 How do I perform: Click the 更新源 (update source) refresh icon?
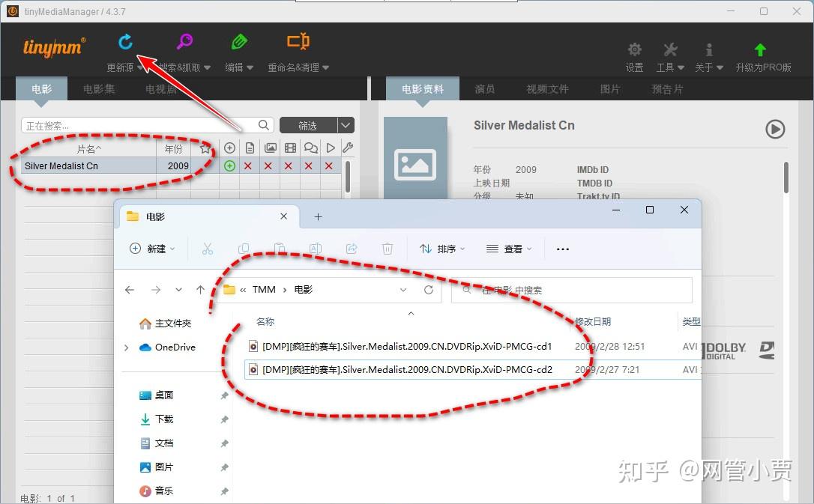click(x=125, y=42)
